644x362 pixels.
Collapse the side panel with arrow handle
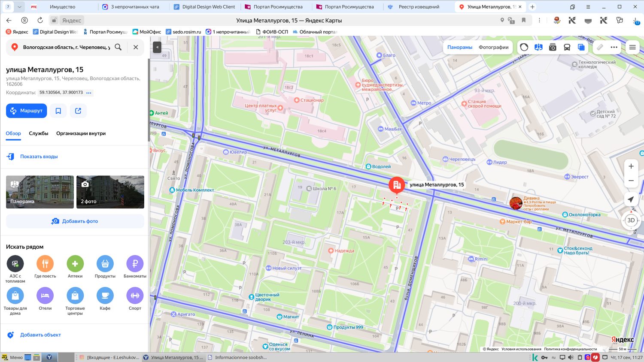click(x=157, y=47)
